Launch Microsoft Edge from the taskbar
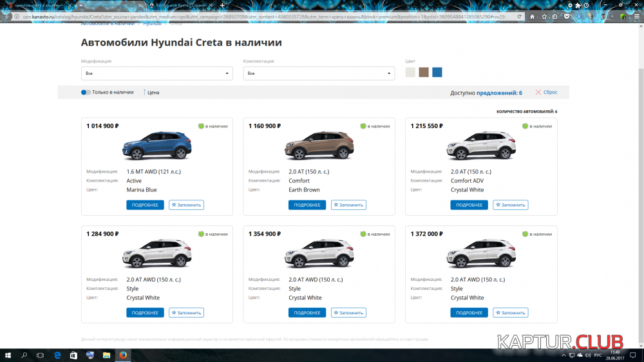 pyautogui.click(x=57, y=355)
